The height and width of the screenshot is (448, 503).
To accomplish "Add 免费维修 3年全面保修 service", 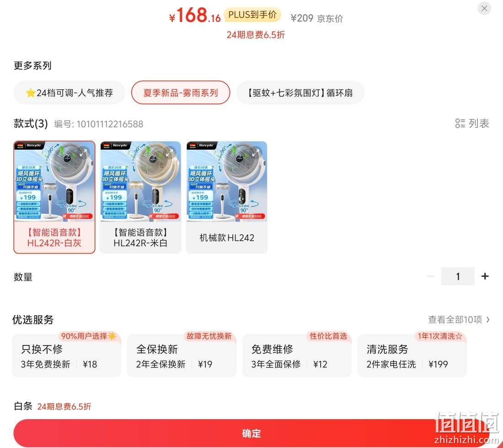I will pyautogui.click(x=297, y=355).
